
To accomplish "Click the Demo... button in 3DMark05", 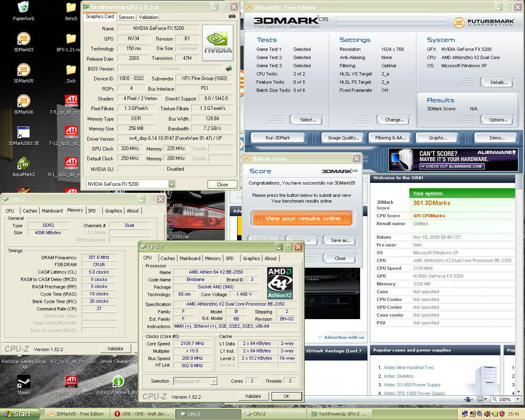I will coord(497,138).
